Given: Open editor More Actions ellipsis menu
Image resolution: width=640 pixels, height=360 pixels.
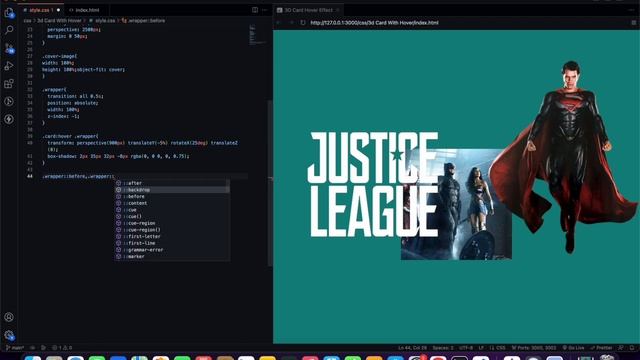Looking at the screenshot, I should point(265,10).
